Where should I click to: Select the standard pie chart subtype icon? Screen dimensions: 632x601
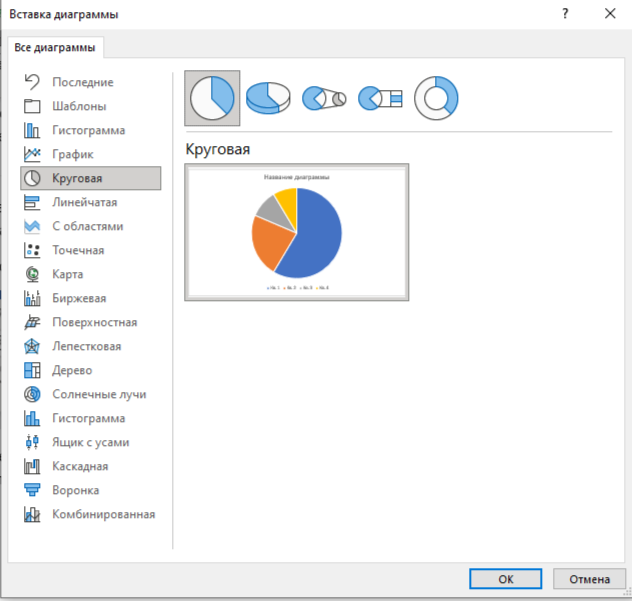(x=212, y=98)
